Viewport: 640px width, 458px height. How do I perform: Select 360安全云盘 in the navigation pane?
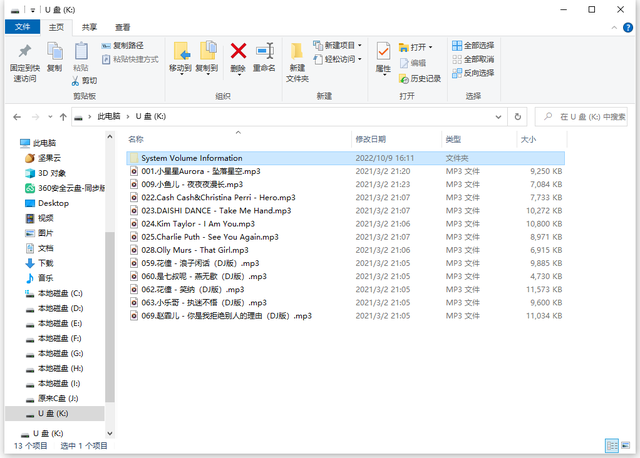tap(71, 188)
